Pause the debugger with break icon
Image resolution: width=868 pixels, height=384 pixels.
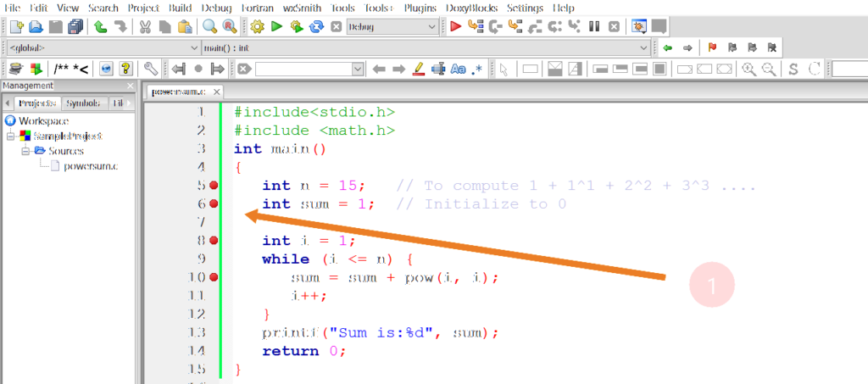(595, 26)
